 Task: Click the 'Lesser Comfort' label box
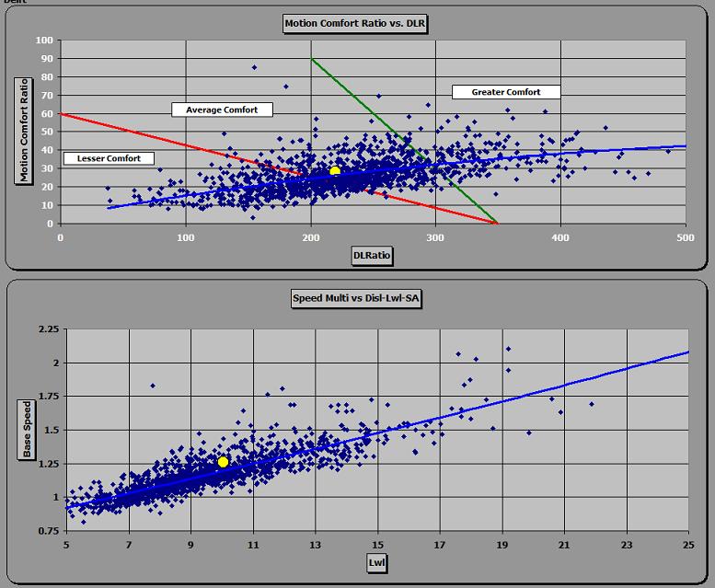[109, 158]
